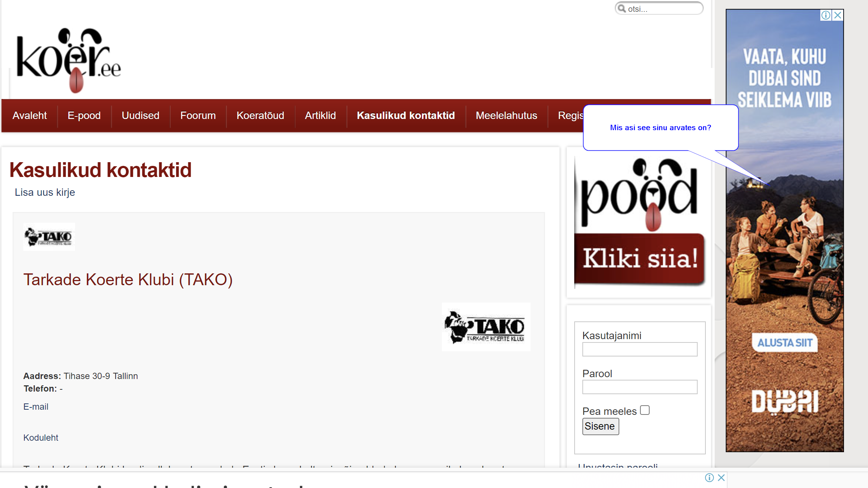Click into the Parool field
868x488 pixels.
[x=640, y=387]
